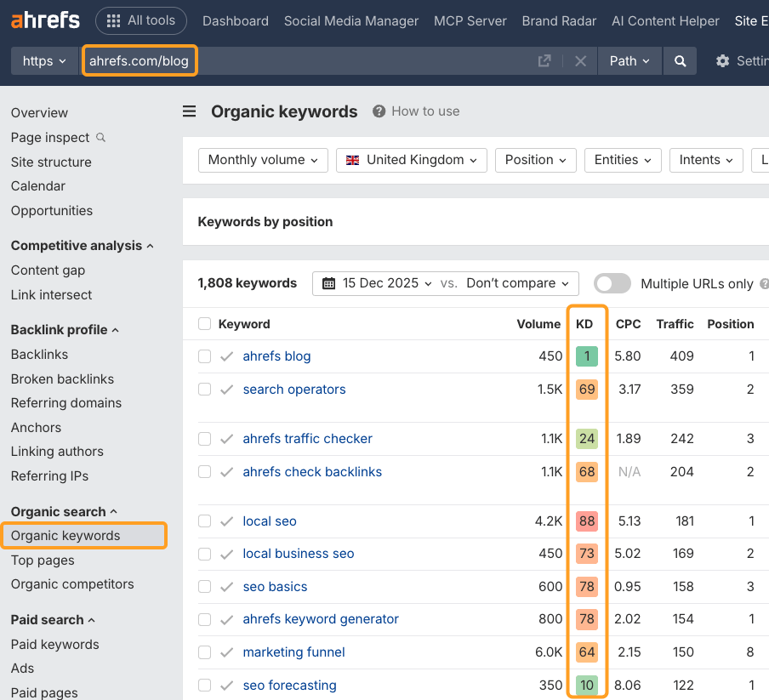Click inside the ahrefs.com/blog URL input field

coord(140,60)
